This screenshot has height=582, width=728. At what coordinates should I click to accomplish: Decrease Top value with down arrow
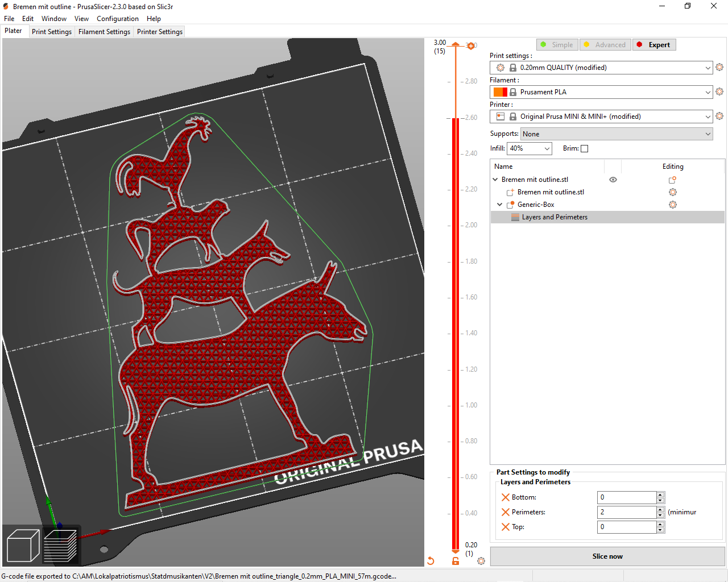[x=660, y=530]
